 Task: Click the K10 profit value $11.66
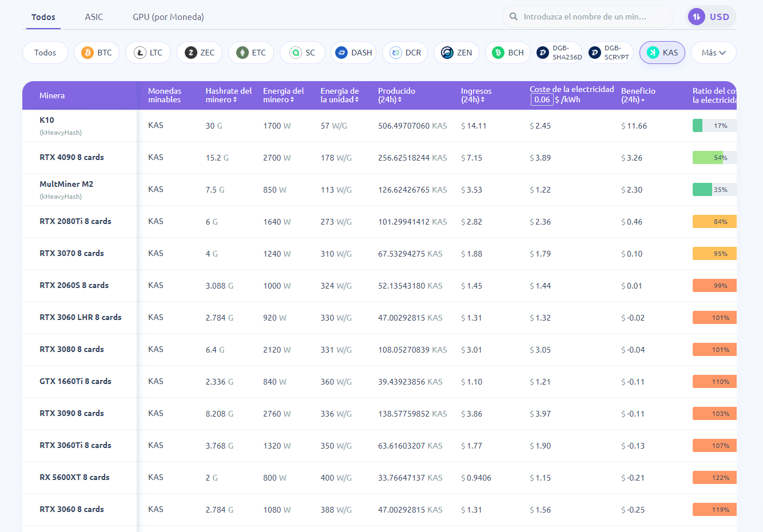(634, 126)
